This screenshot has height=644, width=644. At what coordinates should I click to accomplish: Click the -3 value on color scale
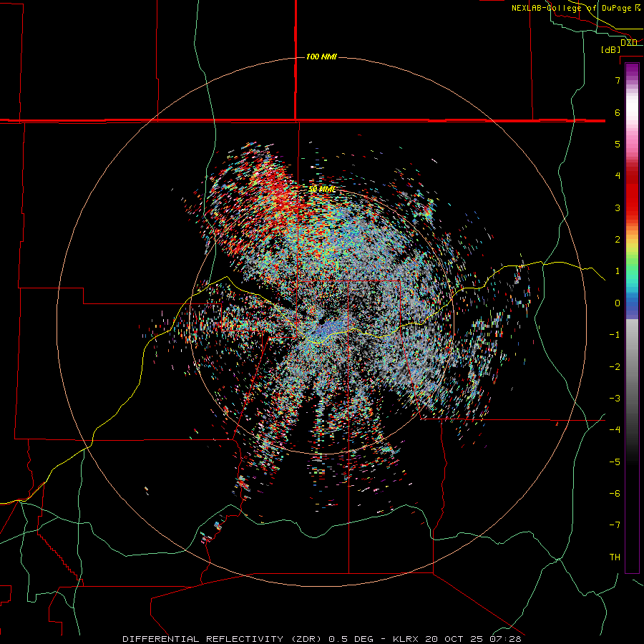pyautogui.click(x=615, y=399)
